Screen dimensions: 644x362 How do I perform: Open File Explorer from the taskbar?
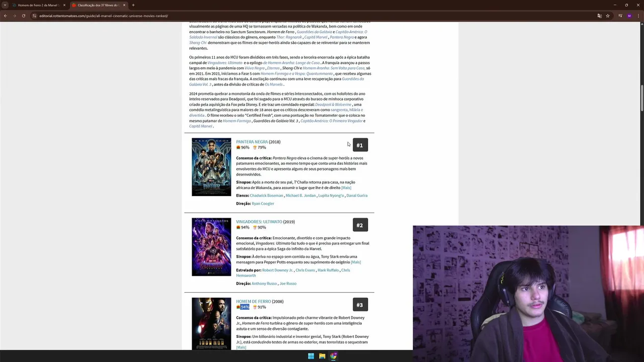tap(322, 356)
